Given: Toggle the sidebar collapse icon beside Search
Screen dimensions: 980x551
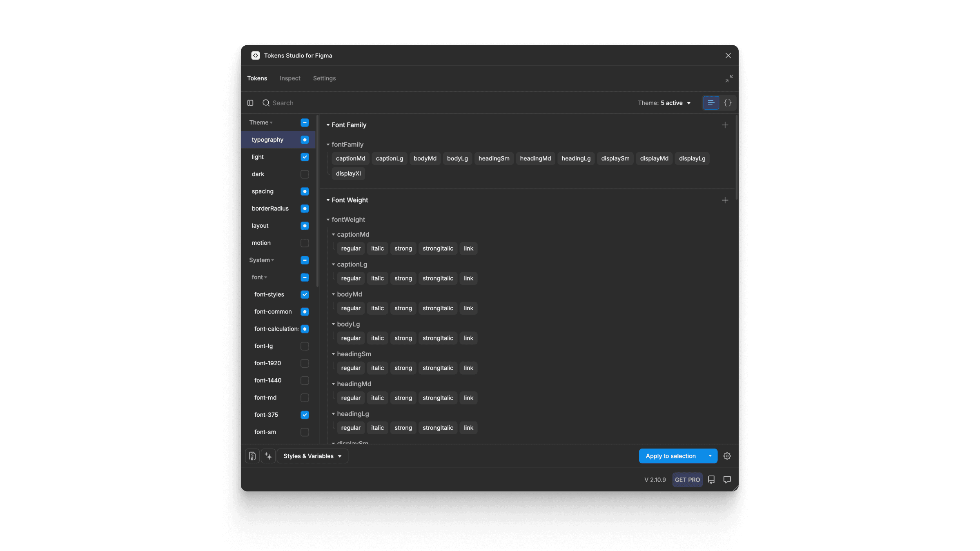Looking at the screenshot, I should click(x=250, y=103).
